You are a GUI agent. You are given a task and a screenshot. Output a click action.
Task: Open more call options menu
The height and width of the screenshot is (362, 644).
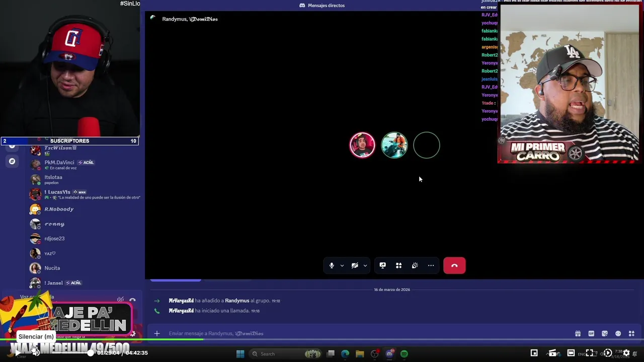(431, 265)
